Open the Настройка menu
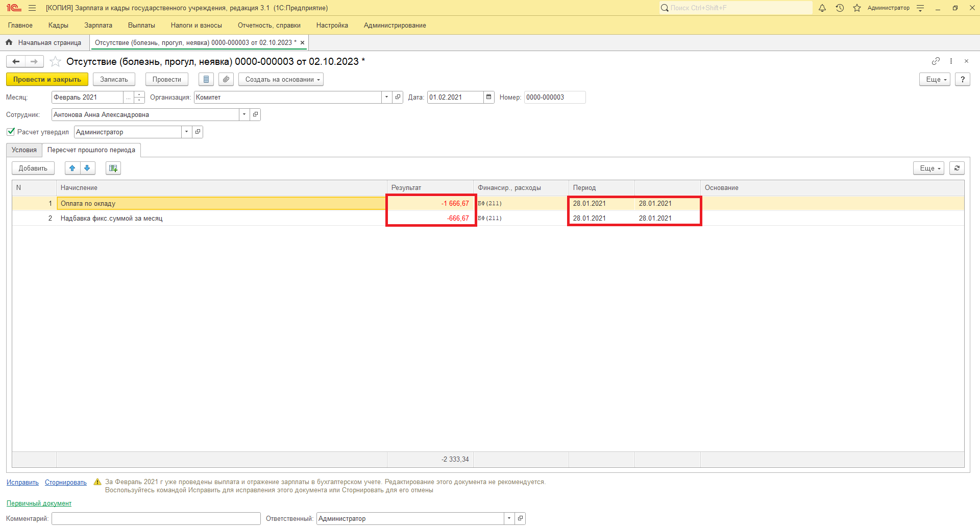 coord(332,25)
